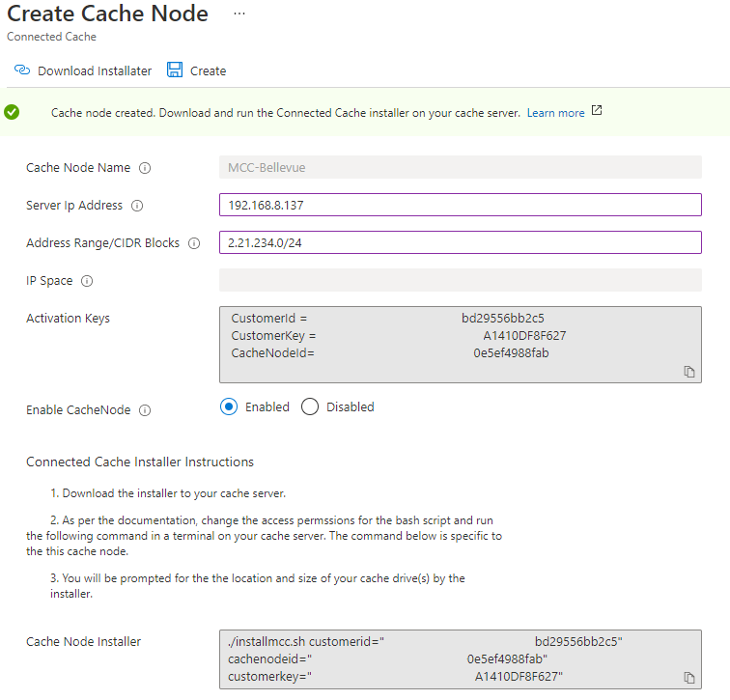
Task: Open the ellipsis more options menu
Action: (x=239, y=14)
